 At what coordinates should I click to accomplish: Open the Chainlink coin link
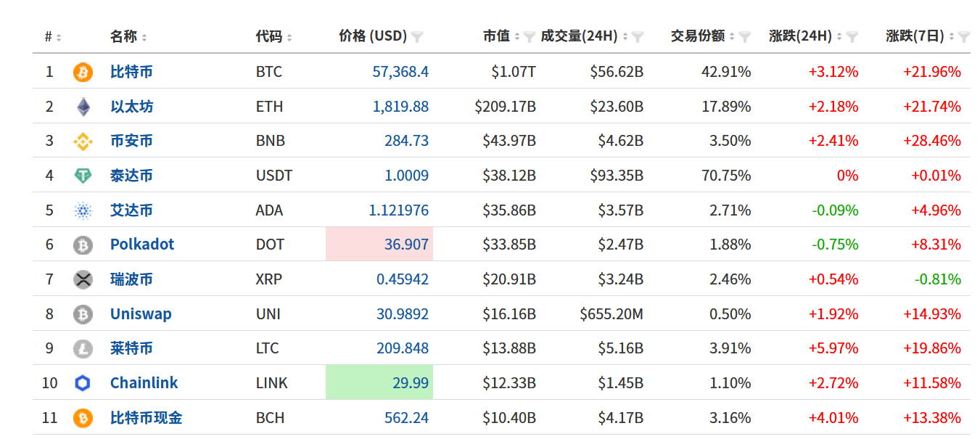pyautogui.click(x=144, y=383)
